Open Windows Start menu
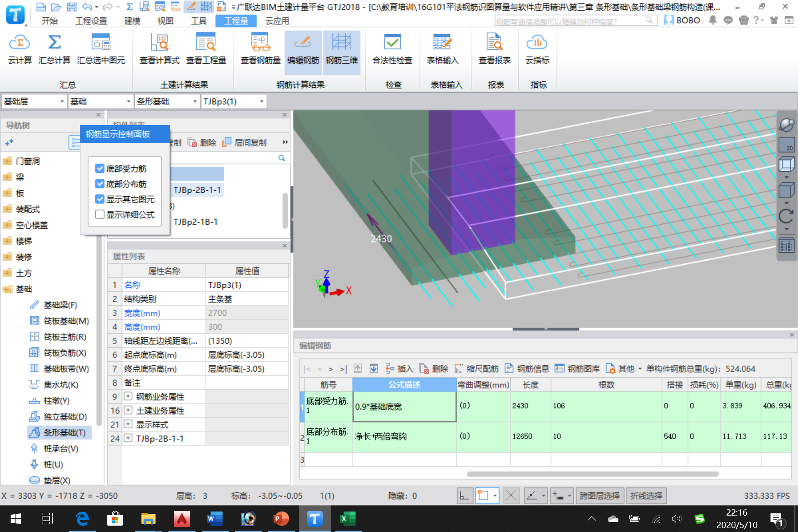This screenshot has width=798, height=532. click(16, 518)
